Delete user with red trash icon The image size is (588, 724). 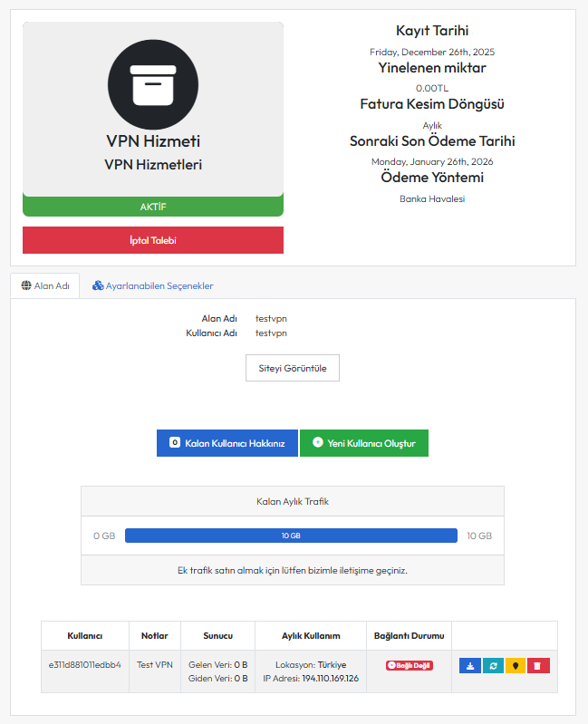click(x=538, y=666)
